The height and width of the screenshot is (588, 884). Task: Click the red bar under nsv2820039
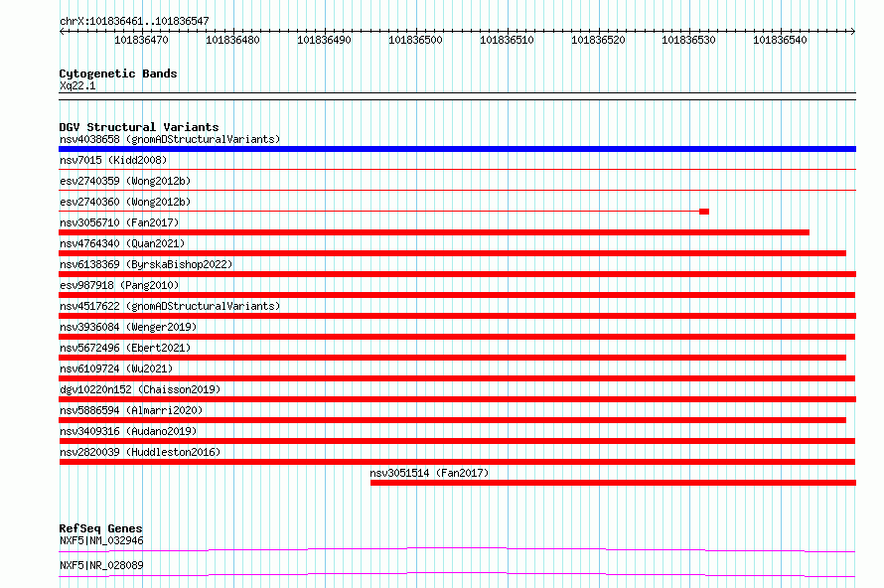[457, 462]
